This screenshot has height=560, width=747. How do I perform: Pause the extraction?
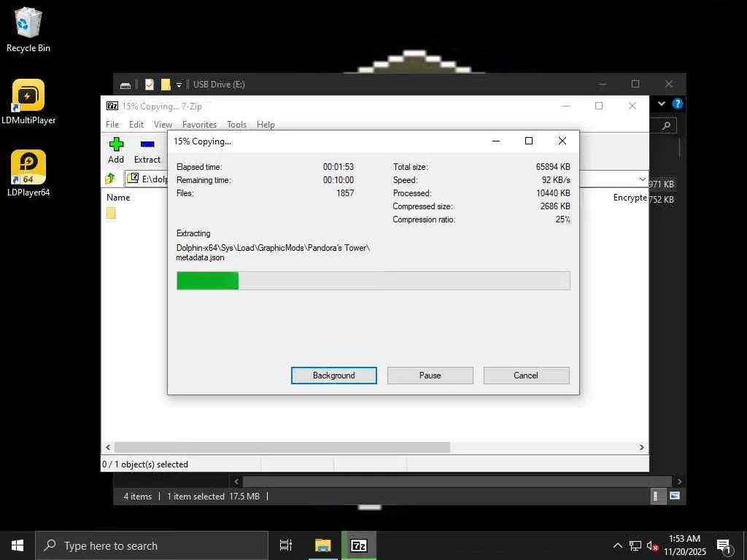430,376
